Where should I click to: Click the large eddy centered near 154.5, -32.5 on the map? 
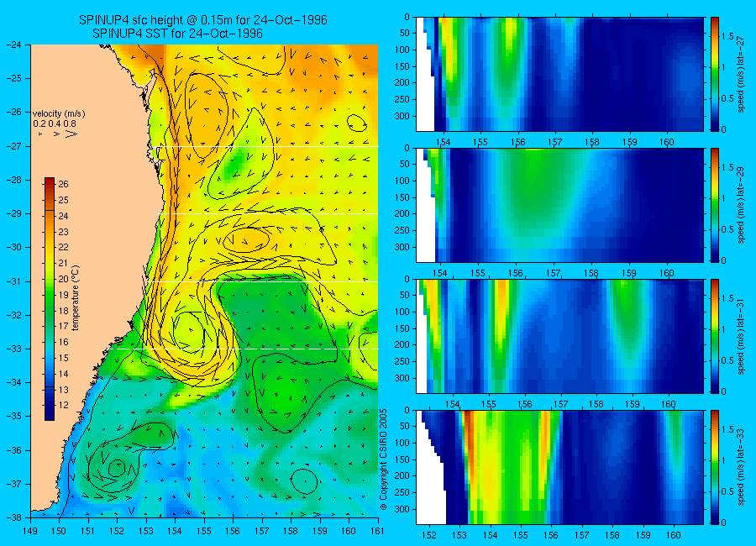pyautogui.click(x=191, y=333)
